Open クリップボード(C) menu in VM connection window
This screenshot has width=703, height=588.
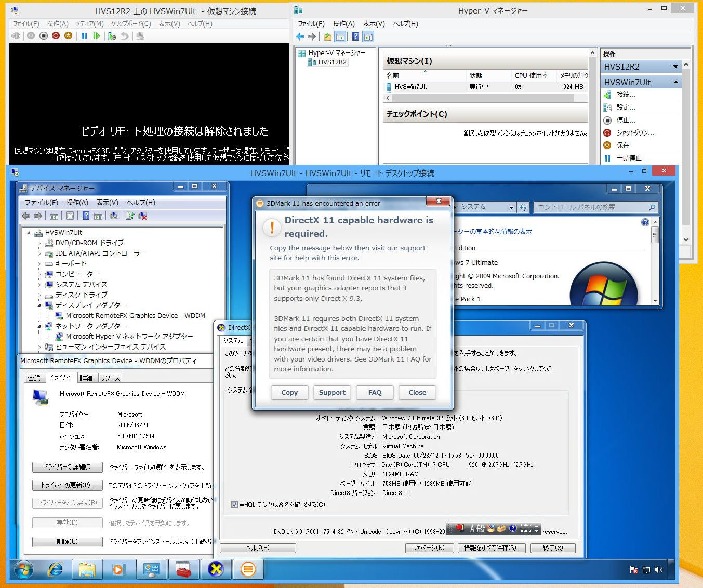point(131,24)
